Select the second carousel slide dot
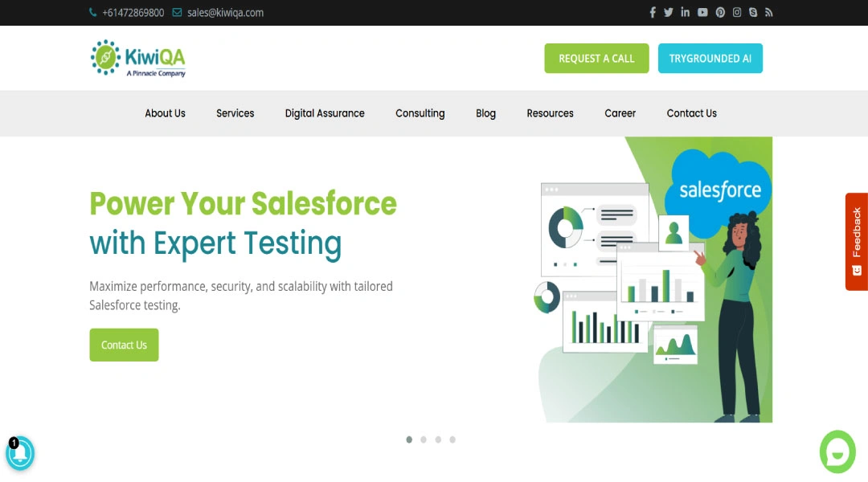 click(424, 439)
